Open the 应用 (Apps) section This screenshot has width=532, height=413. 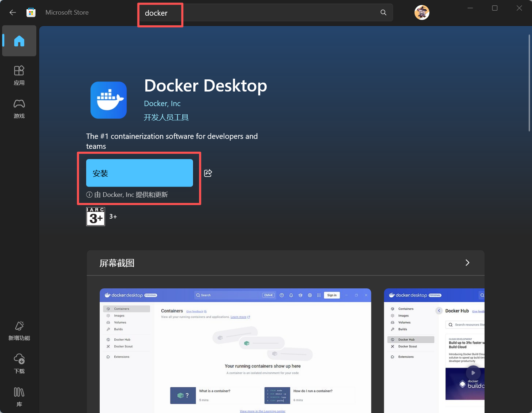click(19, 75)
